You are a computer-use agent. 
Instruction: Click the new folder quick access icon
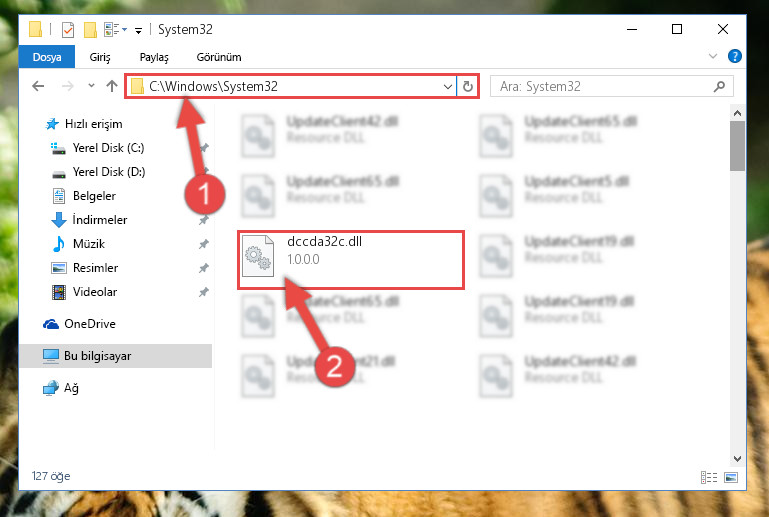pyautogui.click(x=90, y=29)
